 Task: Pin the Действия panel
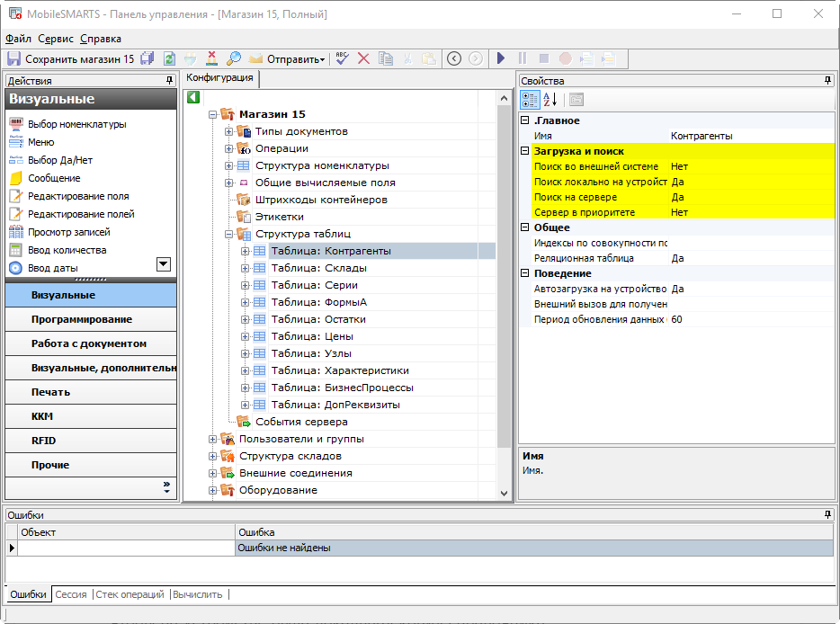(169, 80)
